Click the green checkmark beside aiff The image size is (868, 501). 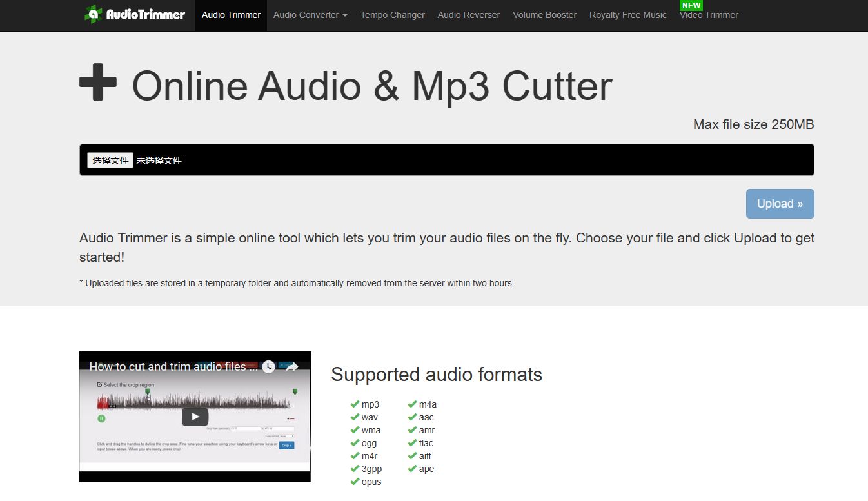[x=412, y=456]
